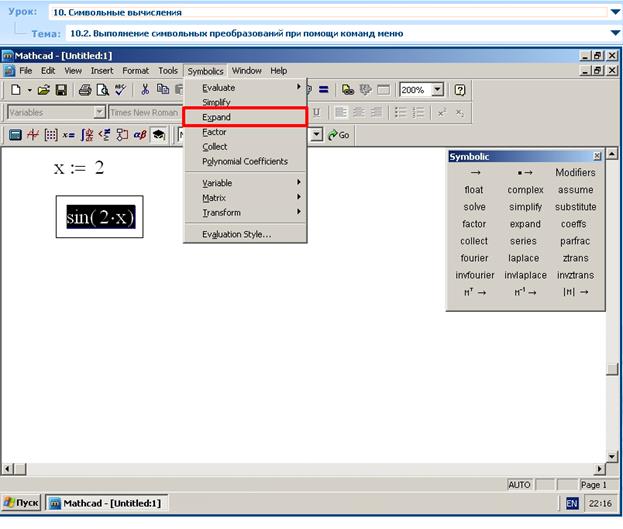
Task: Toggle the Symbolic keyword toolbar graduation cap icon
Action: click(159, 135)
